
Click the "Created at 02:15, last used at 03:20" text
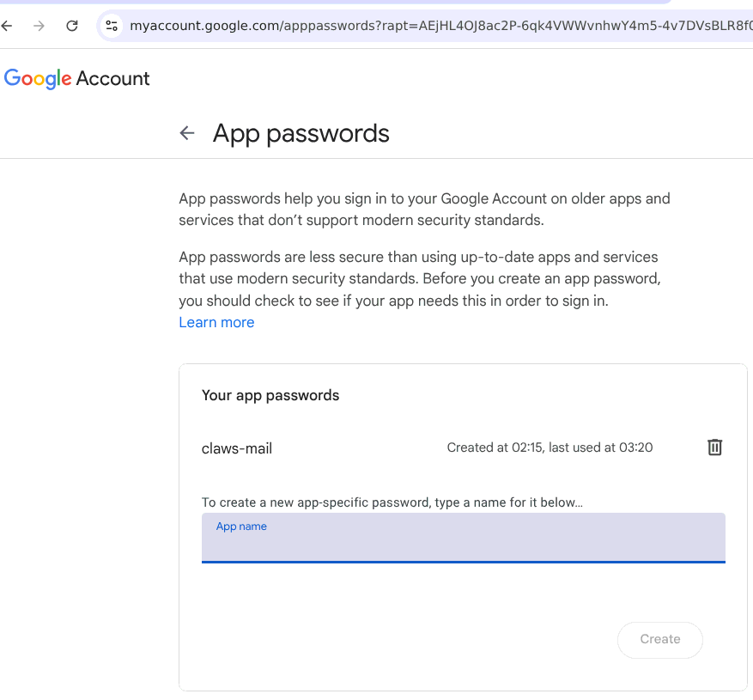(550, 447)
